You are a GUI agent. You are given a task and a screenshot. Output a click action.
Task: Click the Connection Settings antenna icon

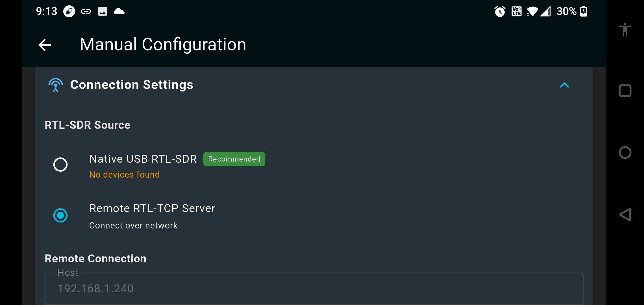click(x=56, y=85)
